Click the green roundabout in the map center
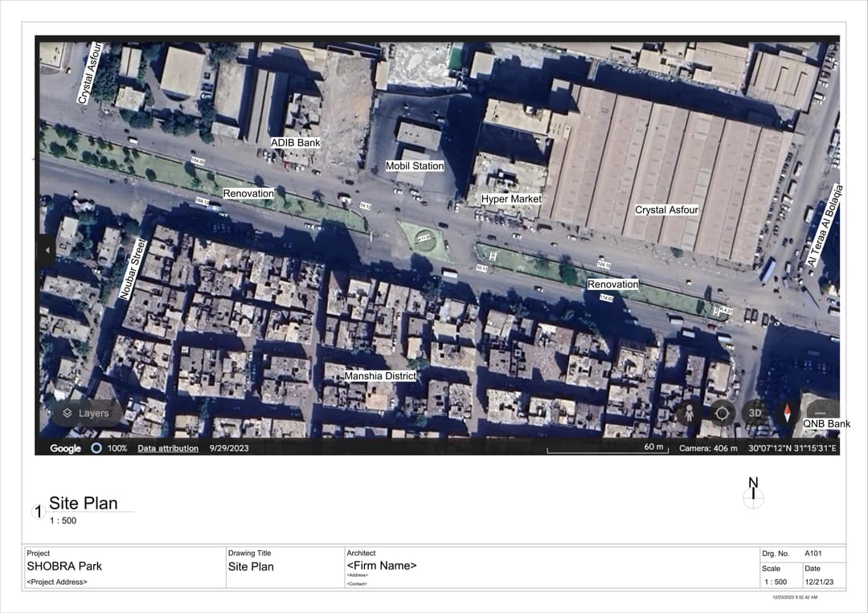The width and height of the screenshot is (868, 613). pos(424,239)
